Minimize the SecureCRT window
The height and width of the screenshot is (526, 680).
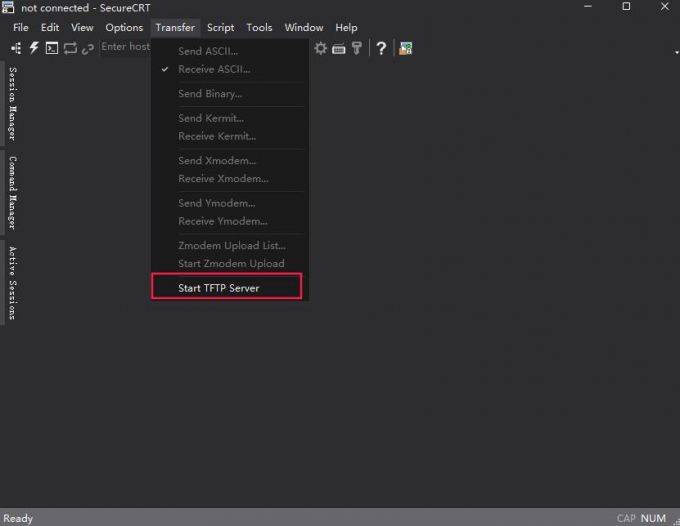coord(588,7)
